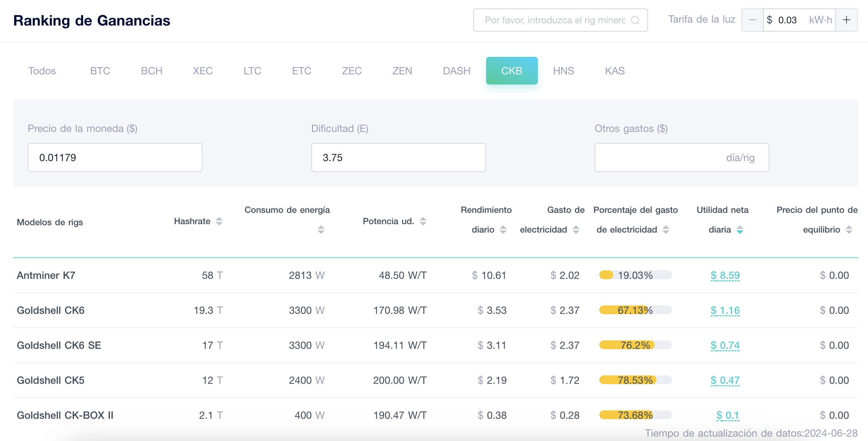Image resolution: width=868 pixels, height=441 pixels.
Task: Click the $ 3.53 daily yield cell
Action: (x=492, y=310)
